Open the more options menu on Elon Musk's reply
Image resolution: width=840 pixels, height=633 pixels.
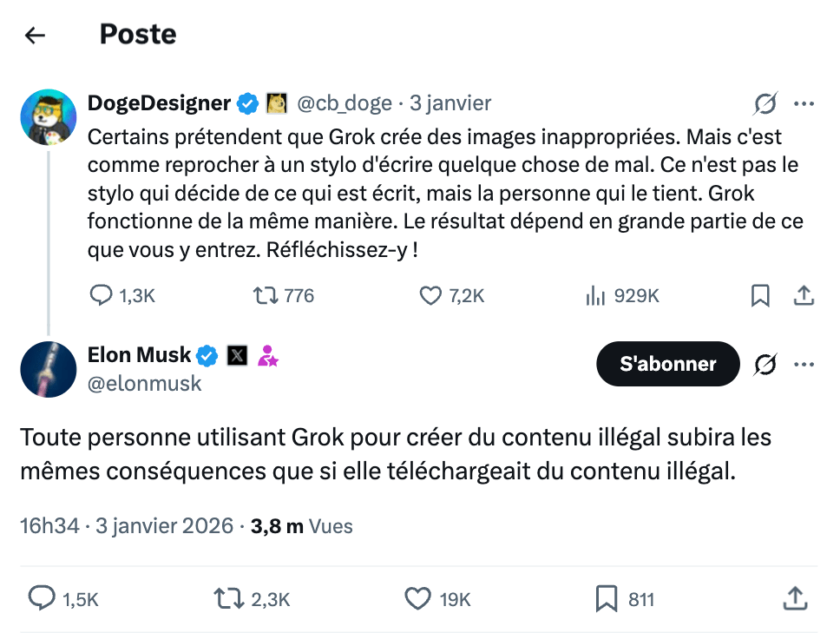[805, 364]
